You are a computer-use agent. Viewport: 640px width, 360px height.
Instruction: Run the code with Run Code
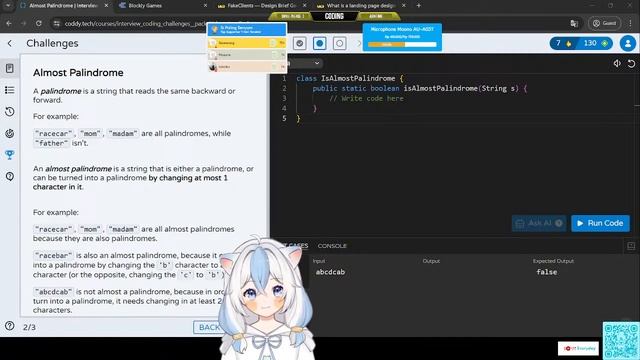click(600, 223)
